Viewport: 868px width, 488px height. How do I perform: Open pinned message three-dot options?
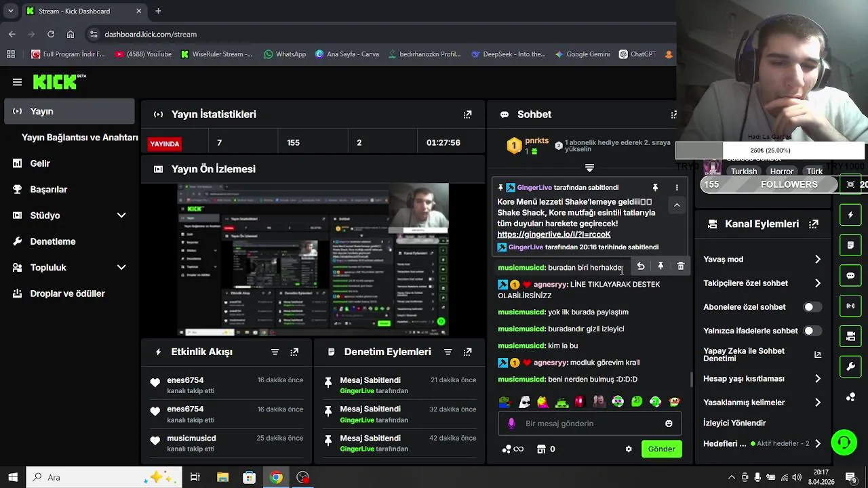point(676,187)
